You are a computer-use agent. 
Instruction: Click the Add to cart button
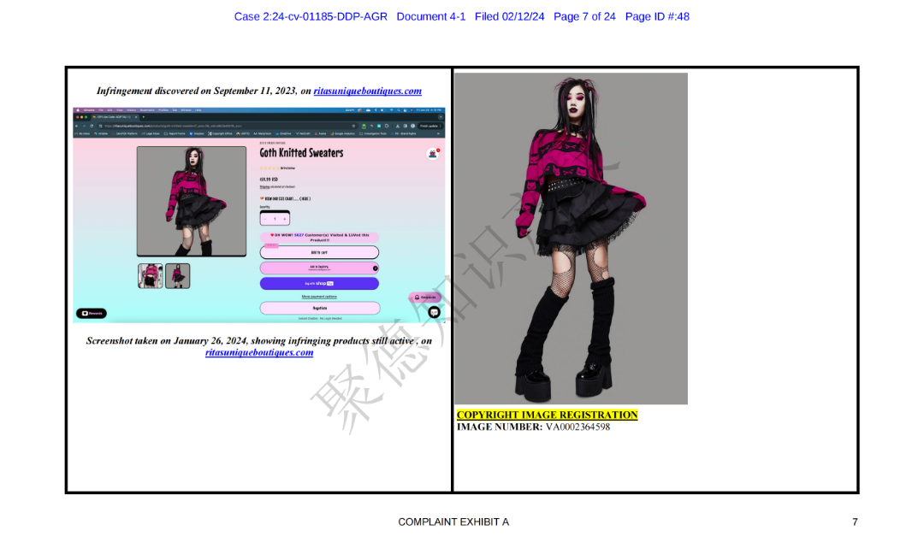point(319,252)
